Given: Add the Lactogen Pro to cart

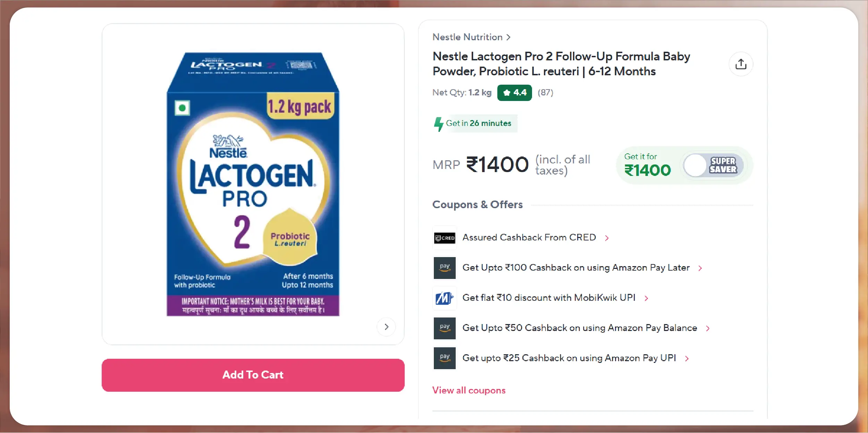Looking at the screenshot, I should click(253, 375).
